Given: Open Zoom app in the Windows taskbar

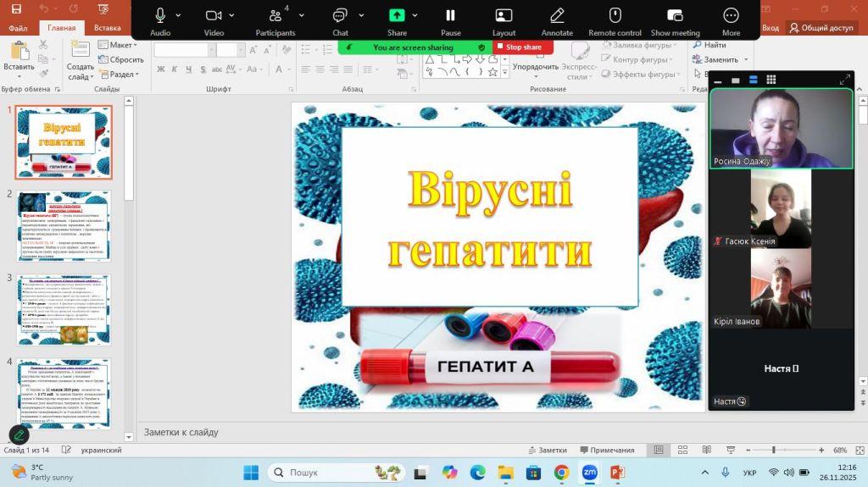Looking at the screenshot, I should pyautogui.click(x=589, y=472).
